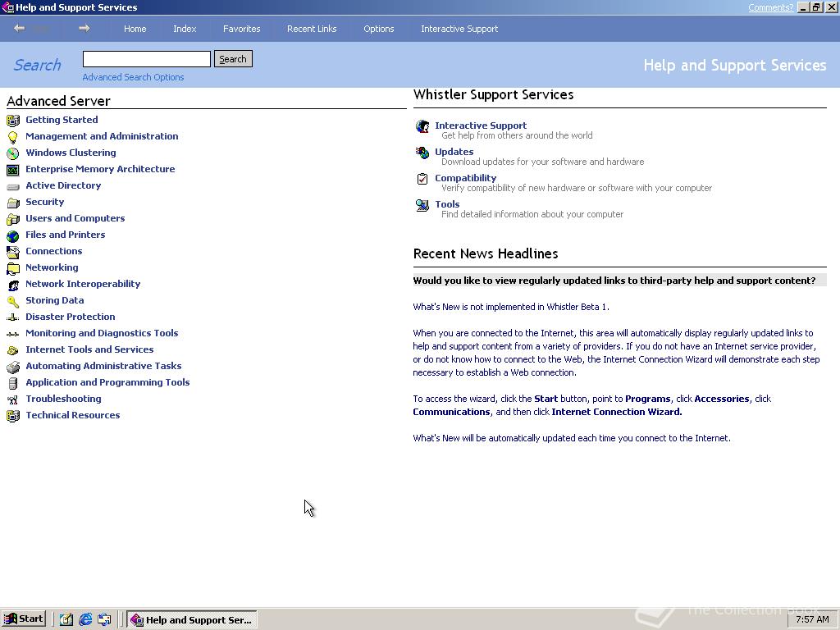
Task: Open Interactive Support in the navigation bar
Action: [459, 29]
